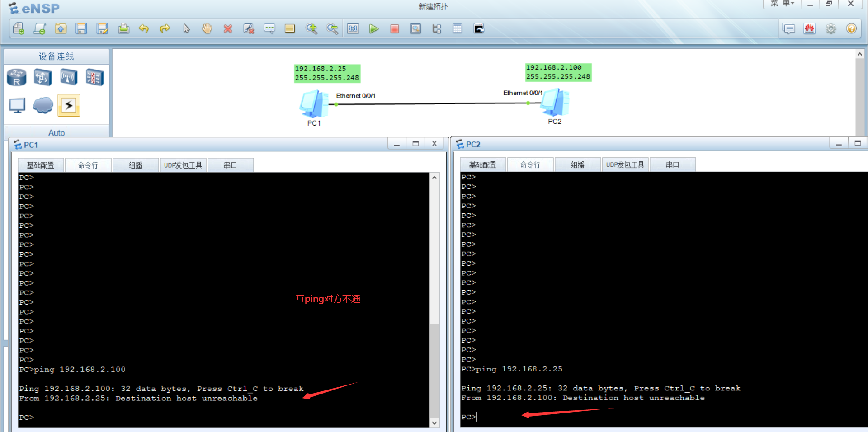Open help with the question mark icon

click(x=851, y=29)
